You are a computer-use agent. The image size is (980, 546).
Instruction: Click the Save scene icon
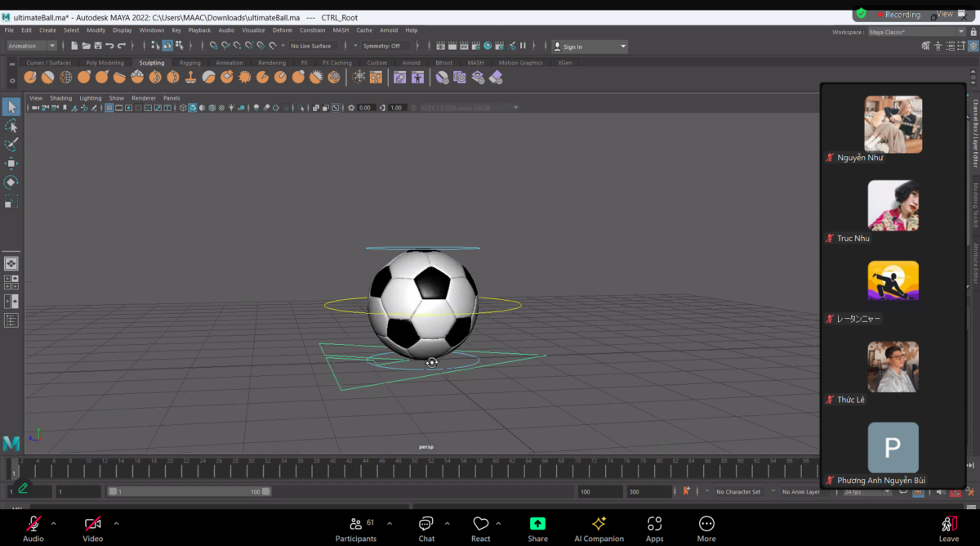click(98, 46)
